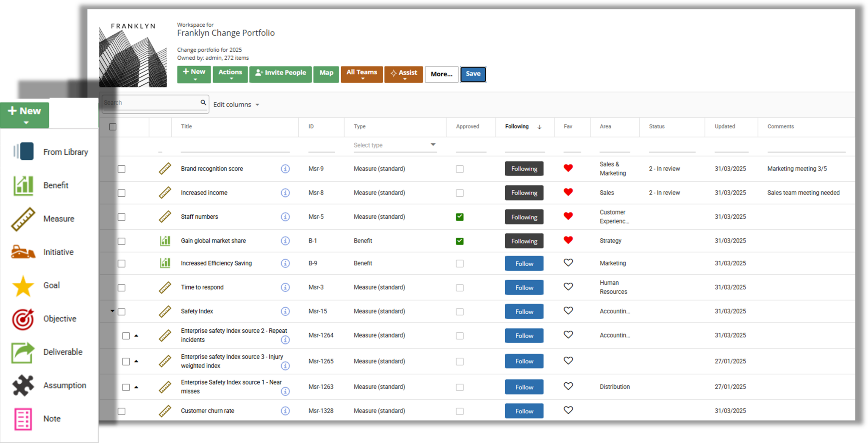Image resolution: width=868 pixels, height=443 pixels.
Task: Favorite the Time to respond row heart
Action: [x=568, y=287]
